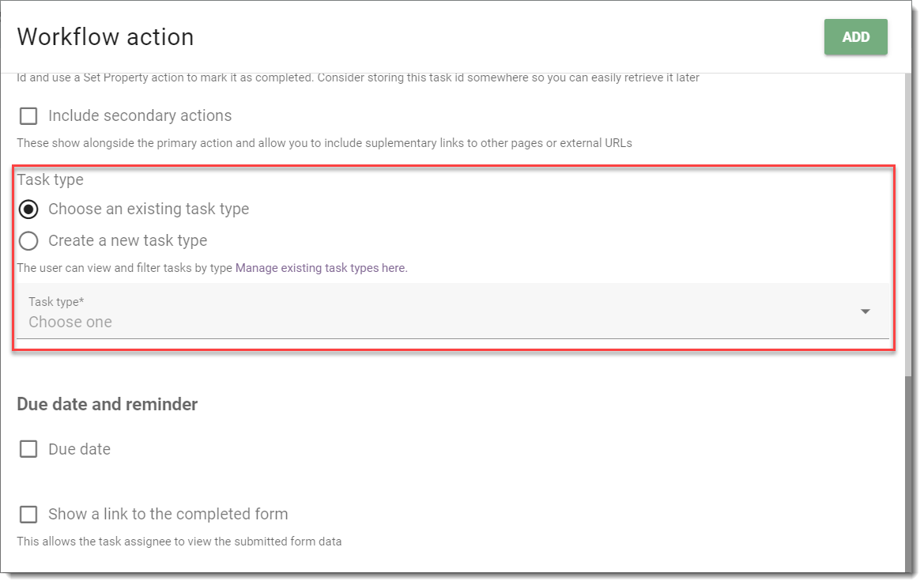
Task: Click the Due date label text
Action: [x=80, y=450]
